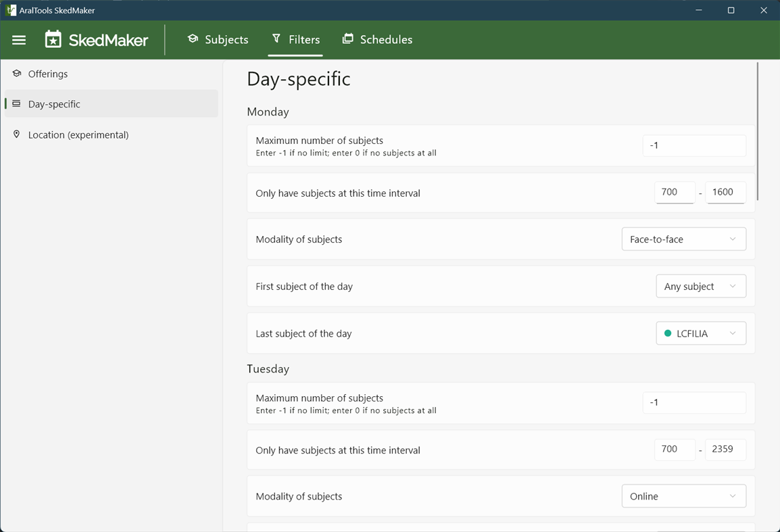Select Location (experimental) in sidebar
Screen dimensions: 780x532
pyautogui.click(x=78, y=135)
